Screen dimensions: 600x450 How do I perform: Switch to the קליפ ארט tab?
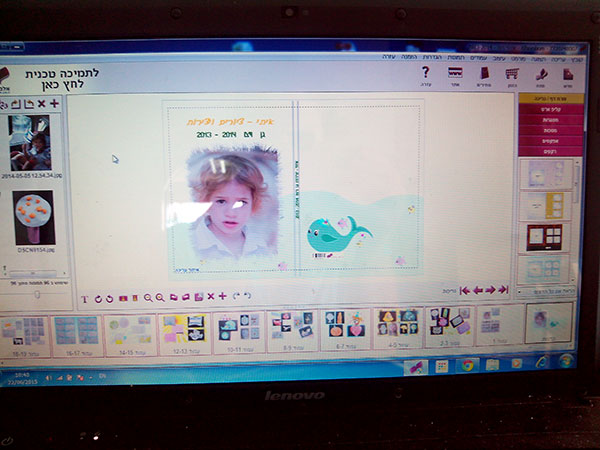point(551,109)
